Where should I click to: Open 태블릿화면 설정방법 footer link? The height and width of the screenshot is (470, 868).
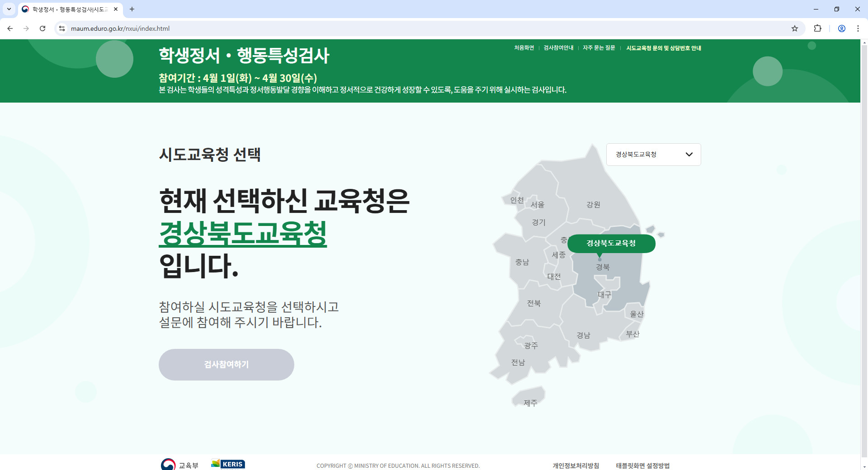tap(643, 465)
